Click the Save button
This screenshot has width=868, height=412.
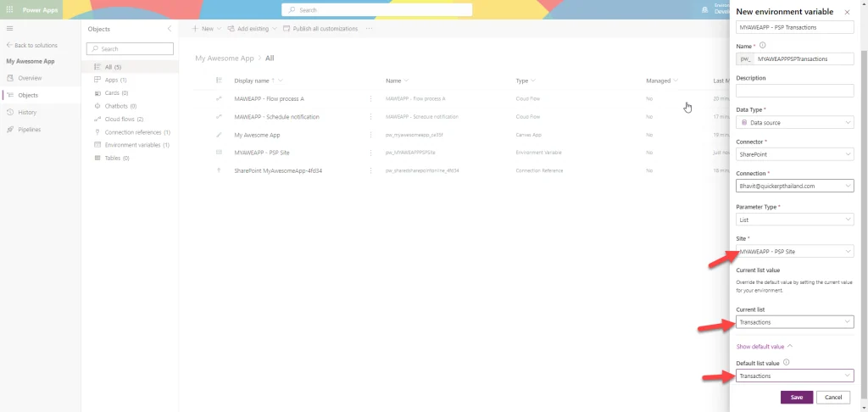[797, 397]
